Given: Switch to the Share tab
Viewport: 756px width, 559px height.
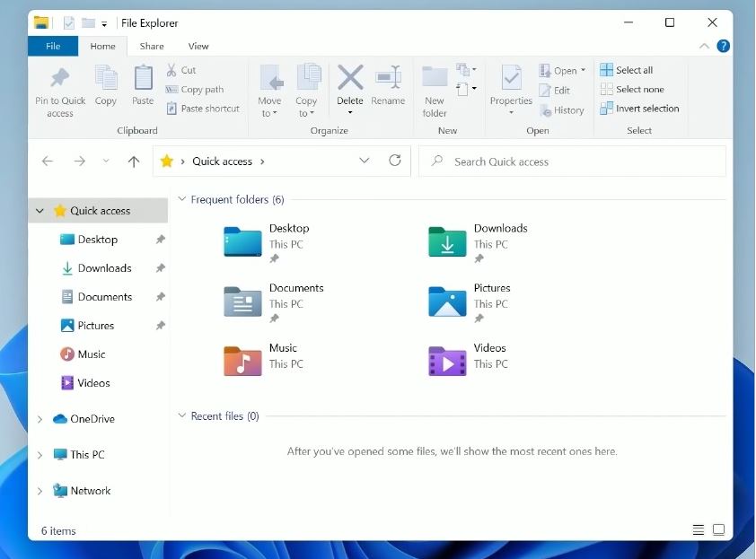Looking at the screenshot, I should pos(152,47).
